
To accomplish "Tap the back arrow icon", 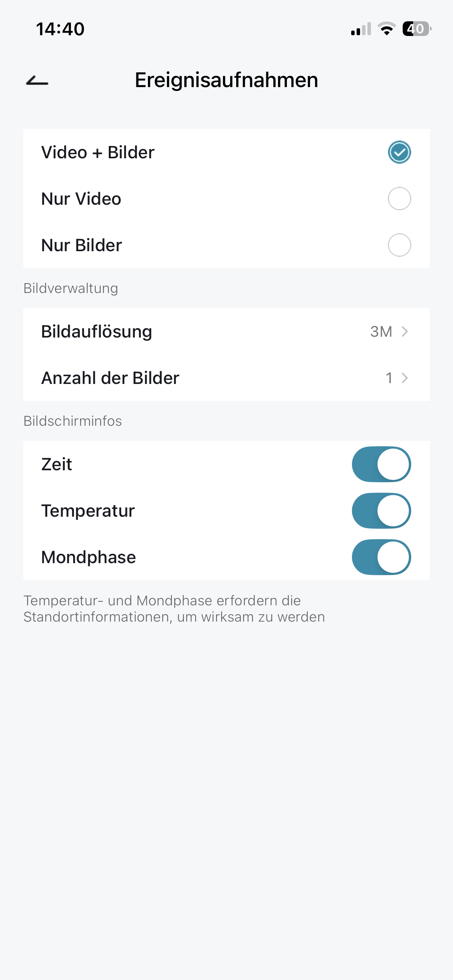I will [37, 81].
